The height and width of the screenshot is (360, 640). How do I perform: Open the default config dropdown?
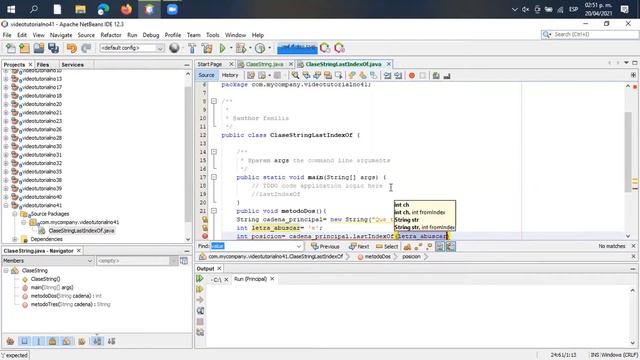(x=132, y=48)
